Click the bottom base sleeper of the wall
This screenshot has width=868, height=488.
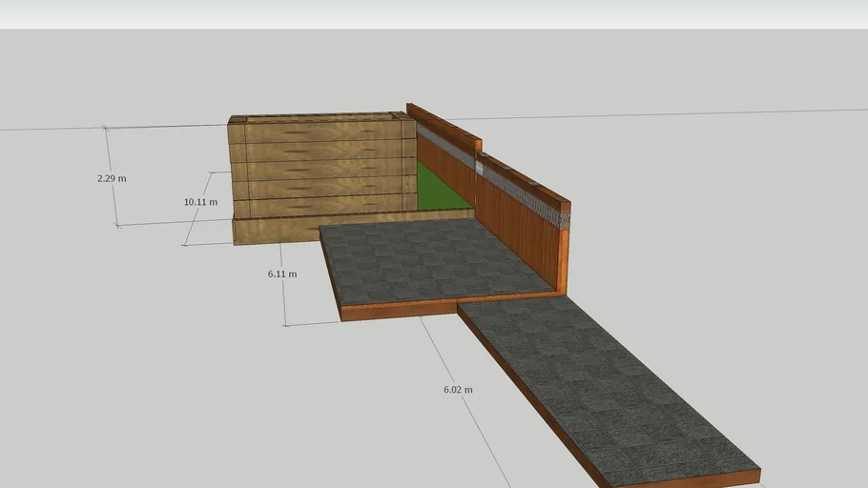click(x=277, y=230)
